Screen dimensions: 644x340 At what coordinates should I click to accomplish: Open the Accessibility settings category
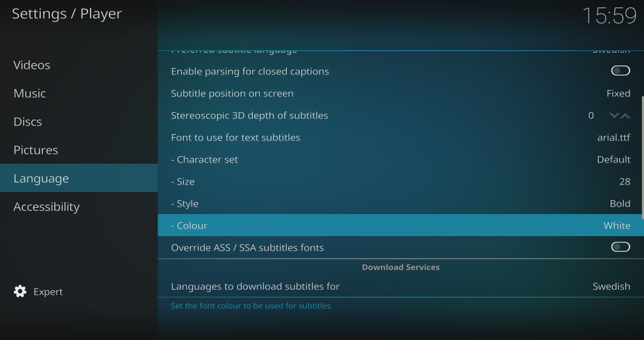[47, 207]
